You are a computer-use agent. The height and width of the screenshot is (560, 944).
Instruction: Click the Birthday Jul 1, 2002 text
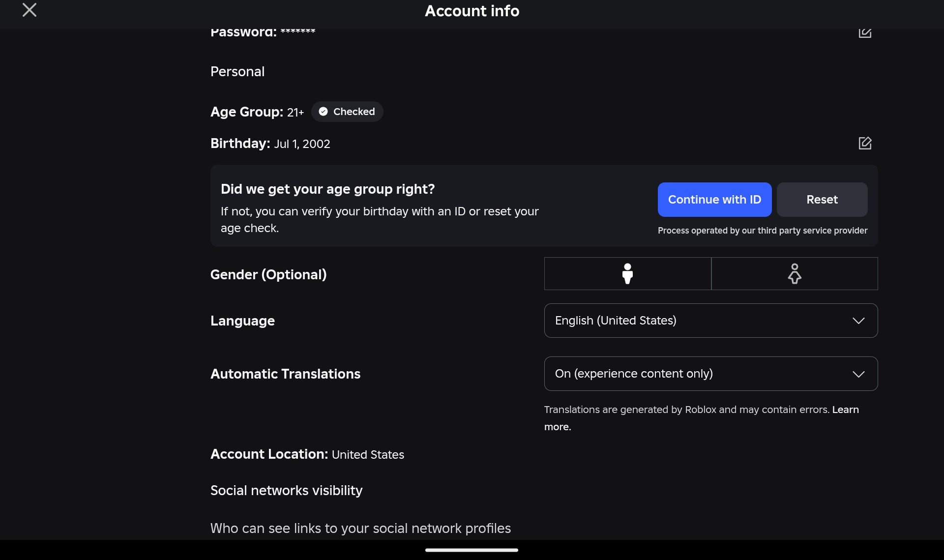point(270,144)
